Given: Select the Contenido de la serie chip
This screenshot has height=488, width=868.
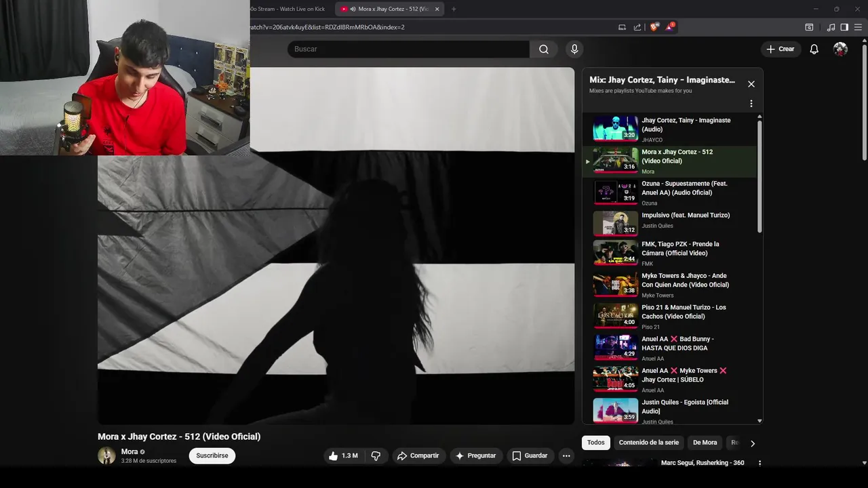Looking at the screenshot, I should pos(648,443).
